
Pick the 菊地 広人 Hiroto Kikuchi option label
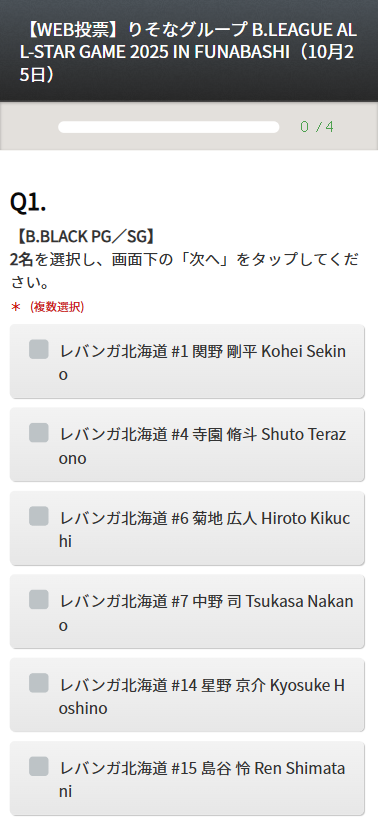tap(205, 530)
